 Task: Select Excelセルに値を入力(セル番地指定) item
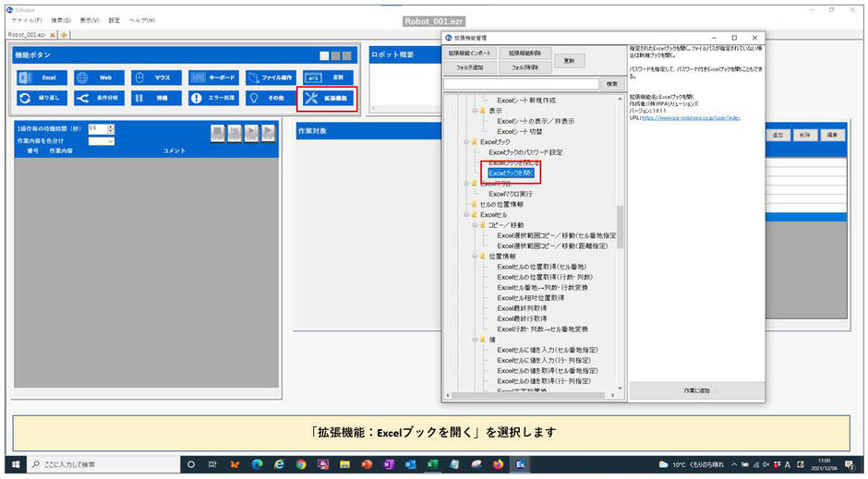547,350
